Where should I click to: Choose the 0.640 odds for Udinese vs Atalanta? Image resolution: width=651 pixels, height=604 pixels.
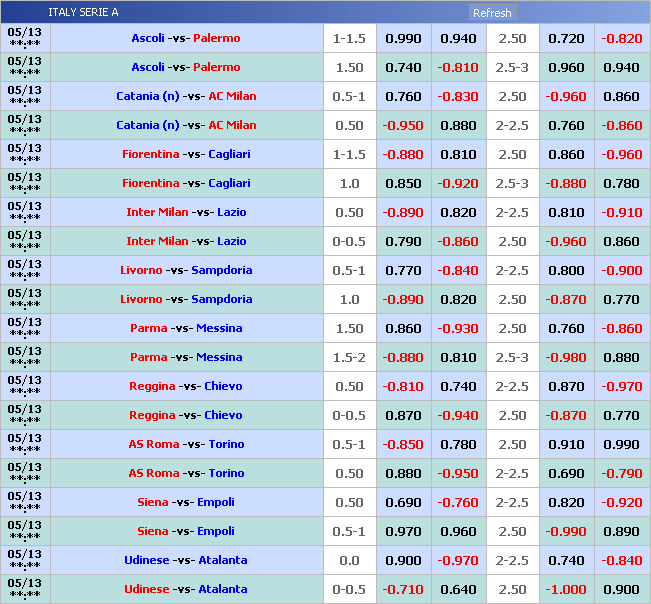(x=458, y=589)
